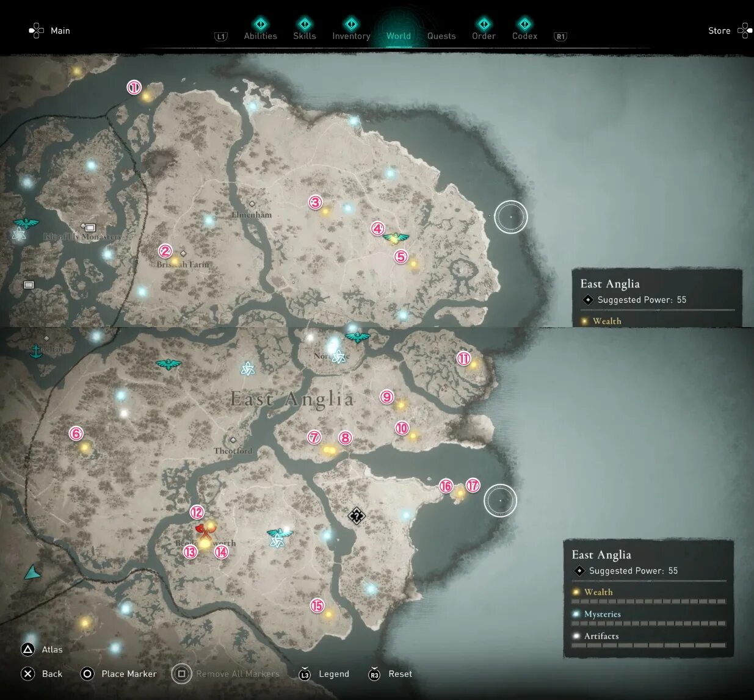Select the World tab
The image size is (754, 700).
coord(398,35)
